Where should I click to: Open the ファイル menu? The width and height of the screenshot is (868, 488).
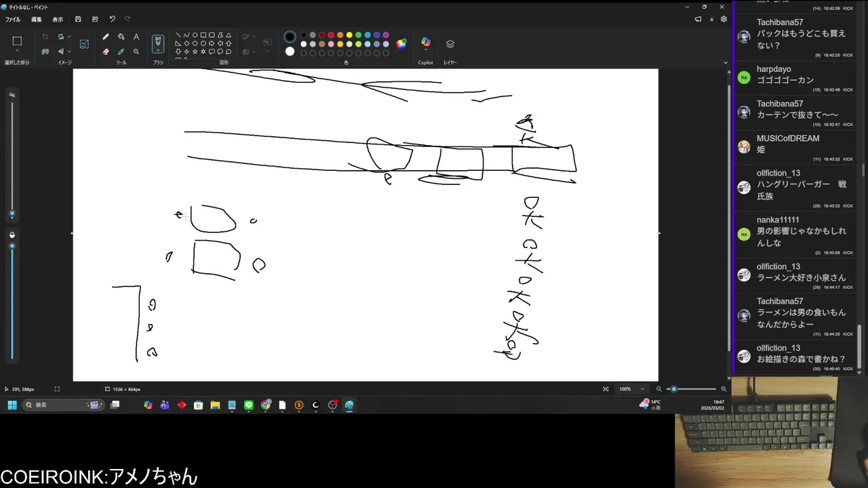point(13,20)
